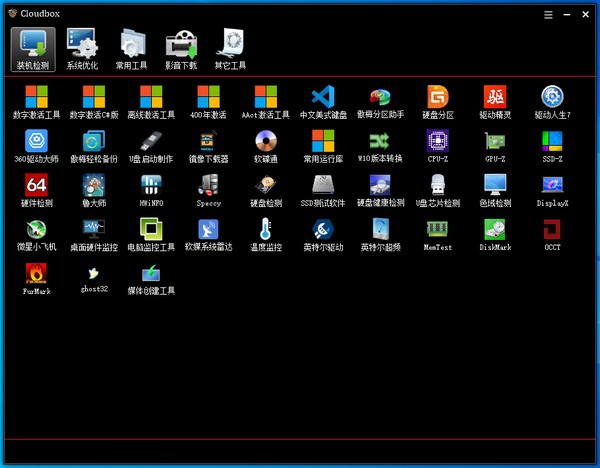
Task: Launch U盘启动制作 tool
Action: tap(151, 146)
